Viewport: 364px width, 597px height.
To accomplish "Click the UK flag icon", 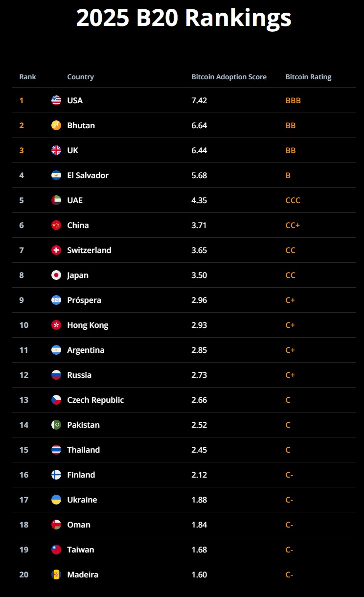I will (x=56, y=150).
